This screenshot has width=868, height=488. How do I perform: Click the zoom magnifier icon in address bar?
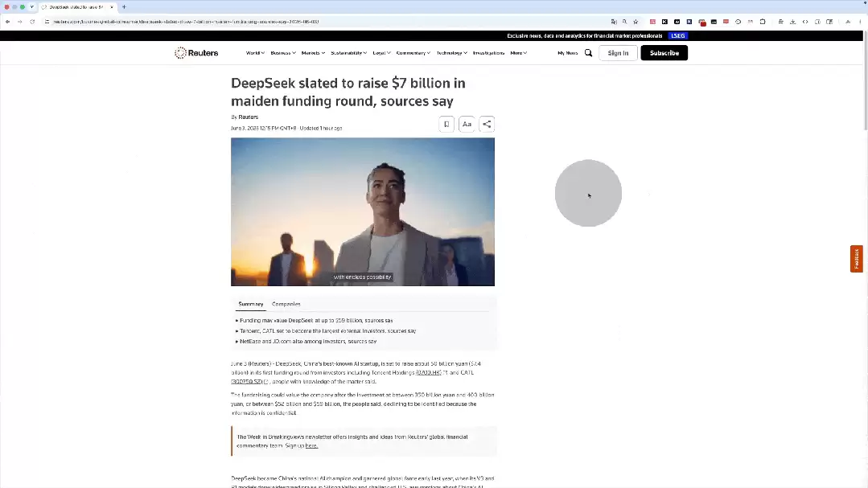click(624, 22)
